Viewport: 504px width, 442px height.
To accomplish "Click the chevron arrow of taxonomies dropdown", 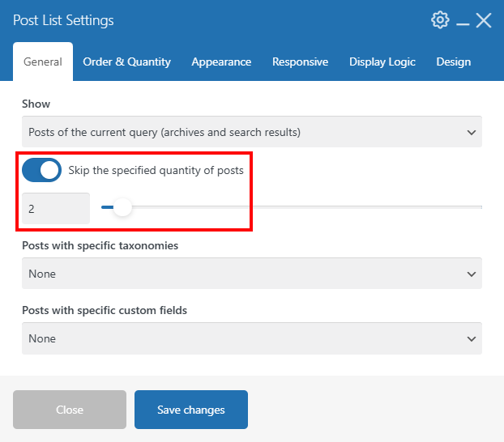I will [x=472, y=274].
